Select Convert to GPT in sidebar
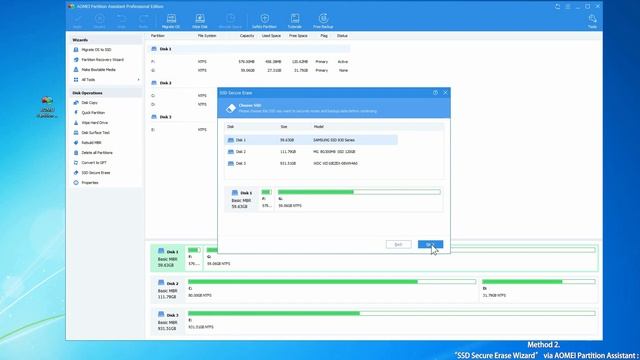Image resolution: width=640 pixels, height=360 pixels. point(94,163)
